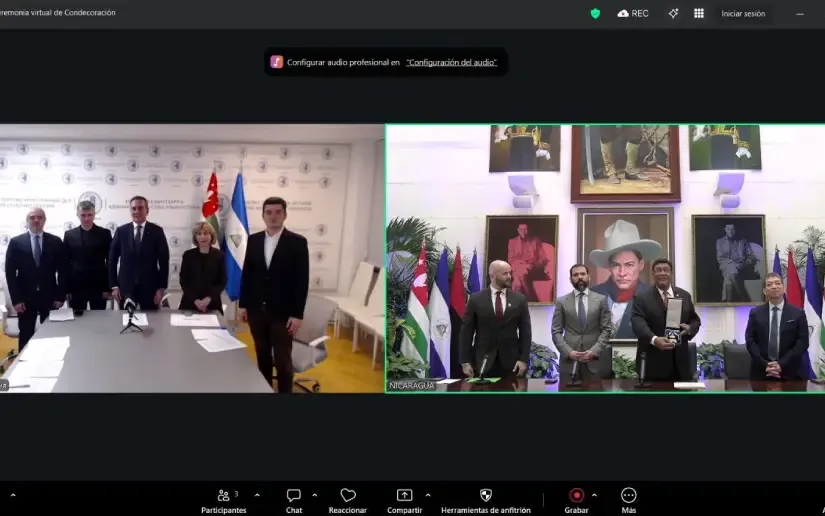Click the Compartir share screen icon
Viewport: 825px width, 516px height.
pos(404,499)
